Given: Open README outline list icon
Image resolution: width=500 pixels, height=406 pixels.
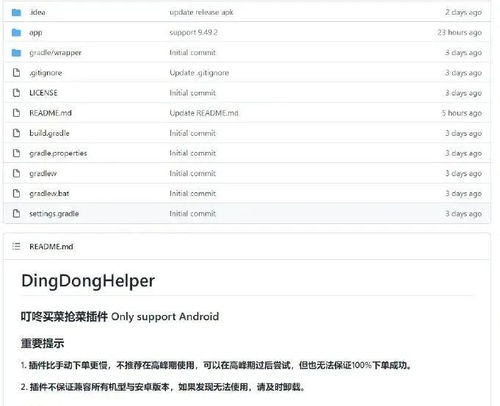Looking at the screenshot, I should (16, 246).
